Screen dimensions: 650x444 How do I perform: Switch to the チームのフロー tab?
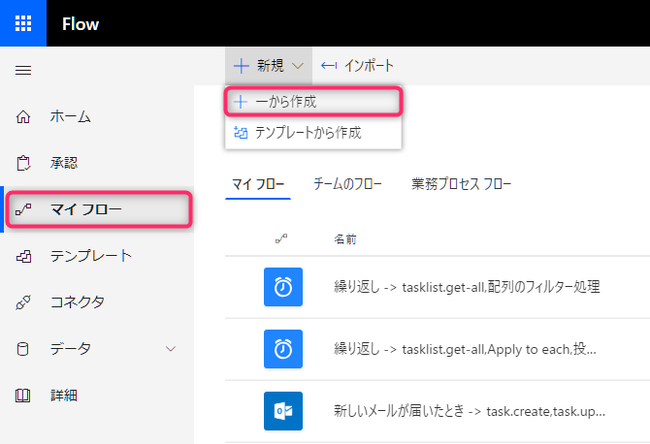[x=347, y=184]
